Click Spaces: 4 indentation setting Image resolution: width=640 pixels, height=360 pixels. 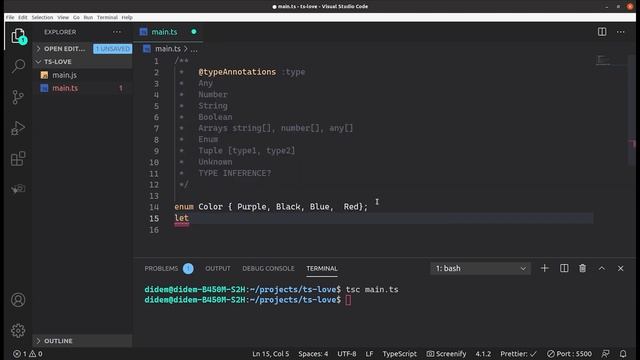coord(313,354)
